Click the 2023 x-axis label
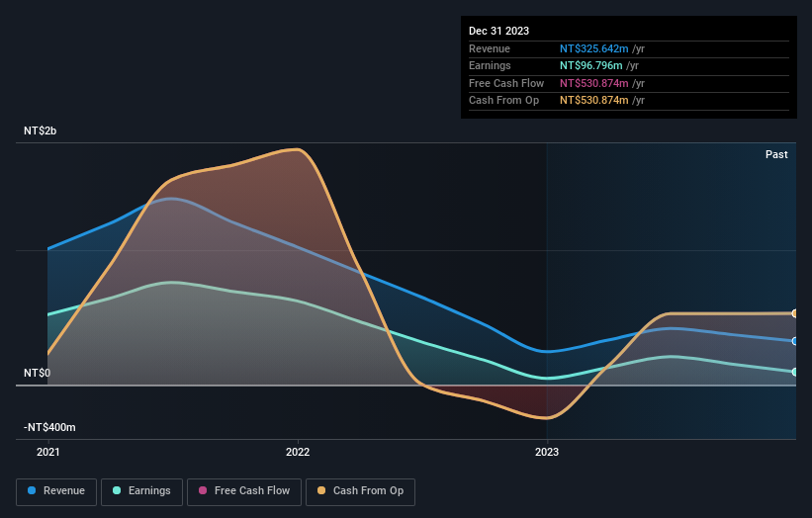Screen dimensions: 812x518 (x=547, y=452)
